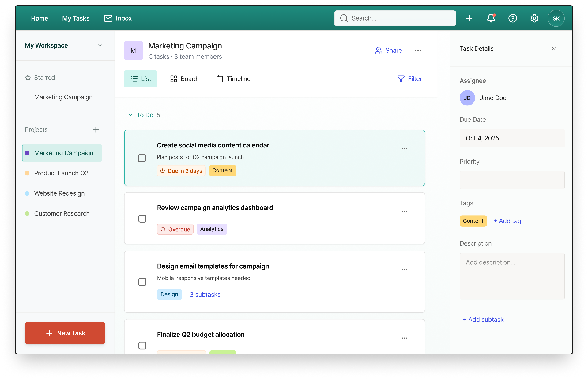
Task: Click the Design tag
Action: coord(169,294)
